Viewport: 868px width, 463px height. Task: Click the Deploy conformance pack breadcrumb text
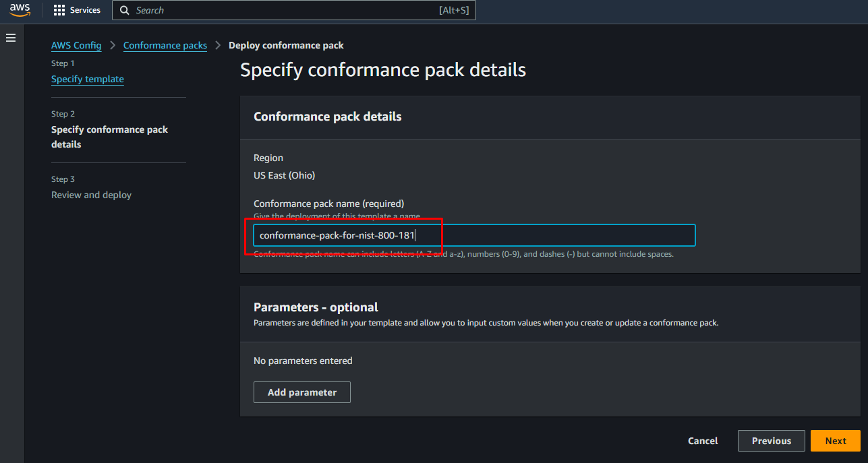(x=286, y=45)
